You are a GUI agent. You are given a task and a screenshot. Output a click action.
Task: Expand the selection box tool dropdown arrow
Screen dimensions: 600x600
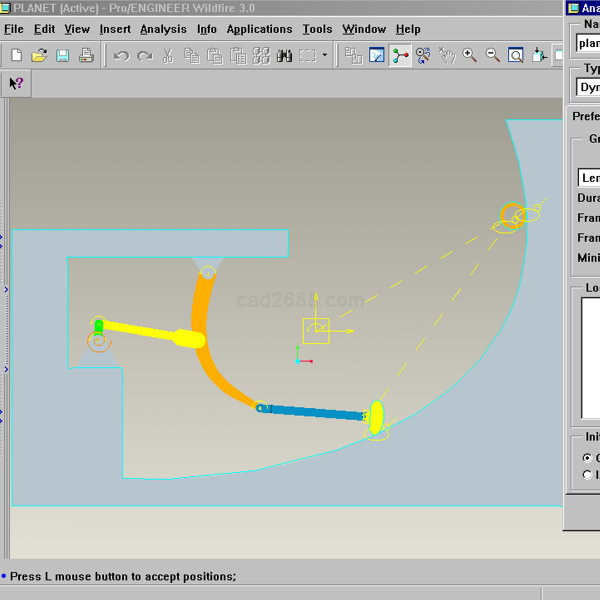(x=325, y=56)
